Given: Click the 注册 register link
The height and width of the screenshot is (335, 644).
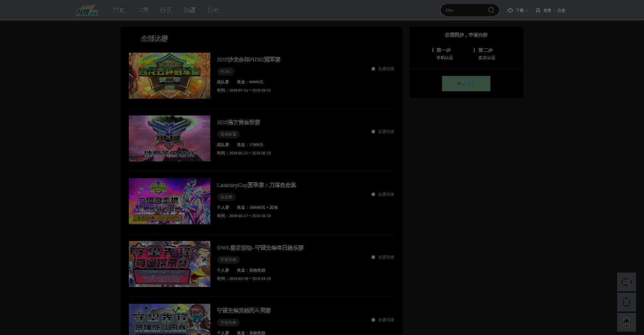Looking at the screenshot, I should pyautogui.click(x=561, y=10).
